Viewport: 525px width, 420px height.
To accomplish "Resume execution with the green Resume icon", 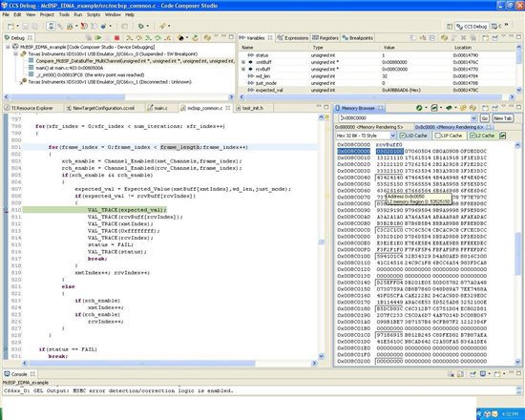I will 97,38.
